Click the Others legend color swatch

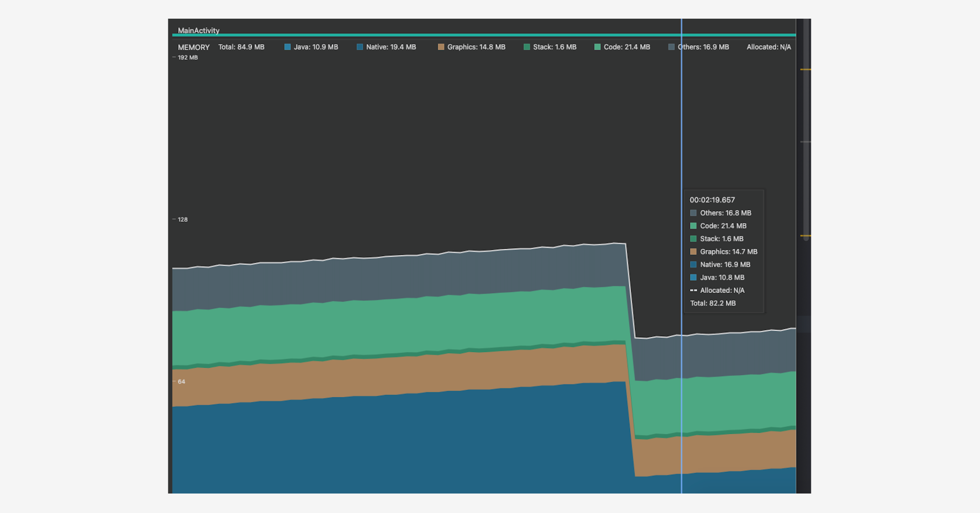(x=671, y=47)
